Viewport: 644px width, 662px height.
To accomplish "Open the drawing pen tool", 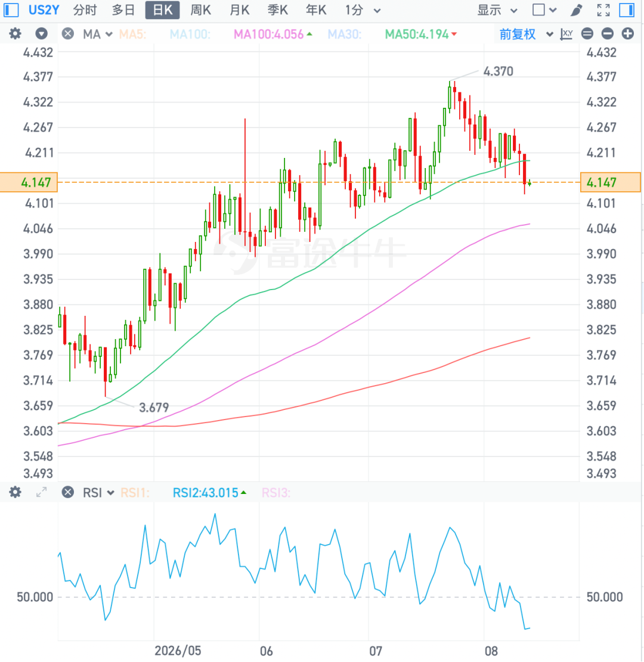I will click(577, 10).
